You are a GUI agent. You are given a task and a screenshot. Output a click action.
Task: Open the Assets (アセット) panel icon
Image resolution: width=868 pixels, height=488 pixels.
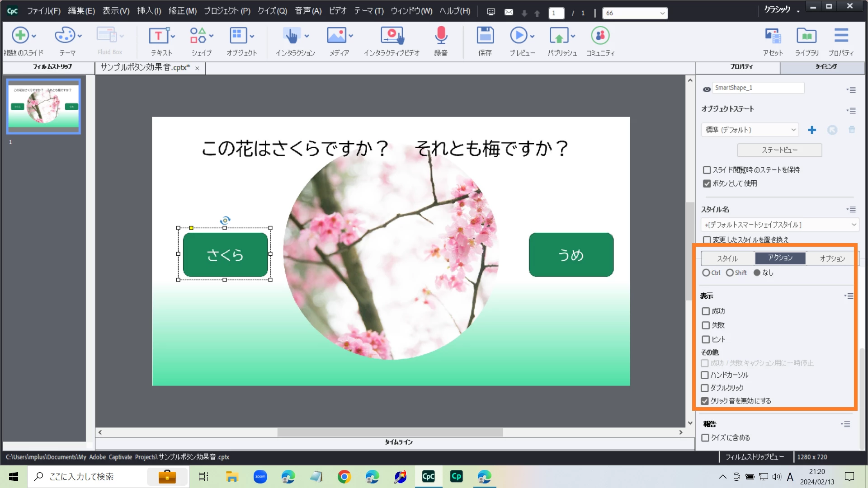773,36
